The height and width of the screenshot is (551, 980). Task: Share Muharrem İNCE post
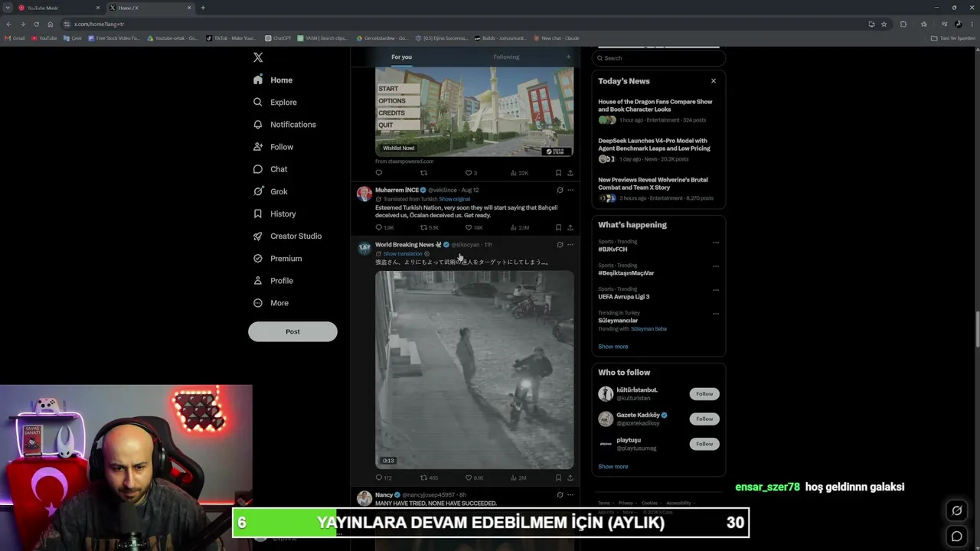pyautogui.click(x=570, y=227)
